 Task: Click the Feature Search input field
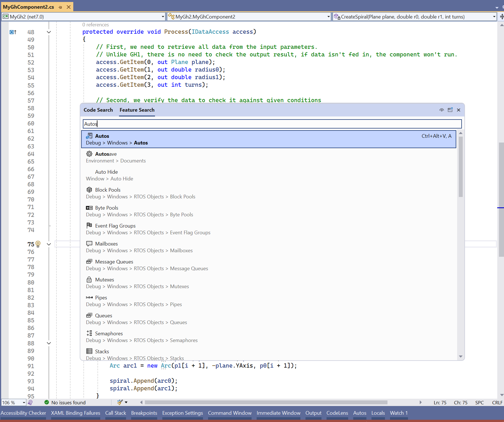(272, 124)
